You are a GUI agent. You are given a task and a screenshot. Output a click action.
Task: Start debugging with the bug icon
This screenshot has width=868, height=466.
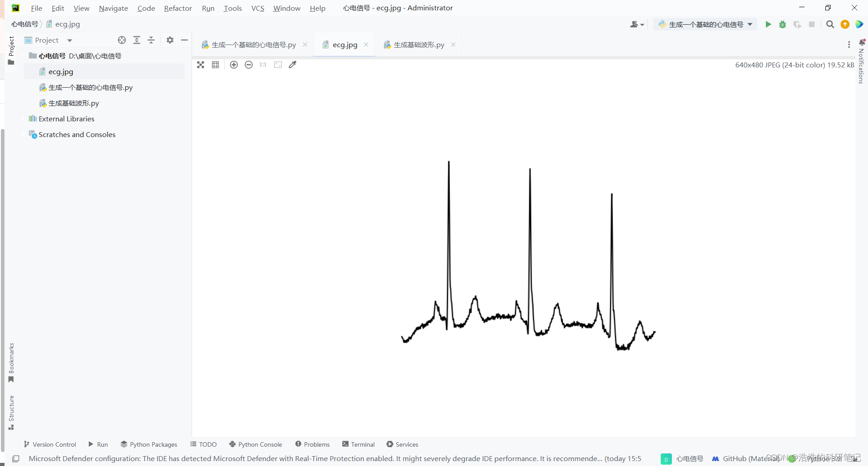coord(783,24)
